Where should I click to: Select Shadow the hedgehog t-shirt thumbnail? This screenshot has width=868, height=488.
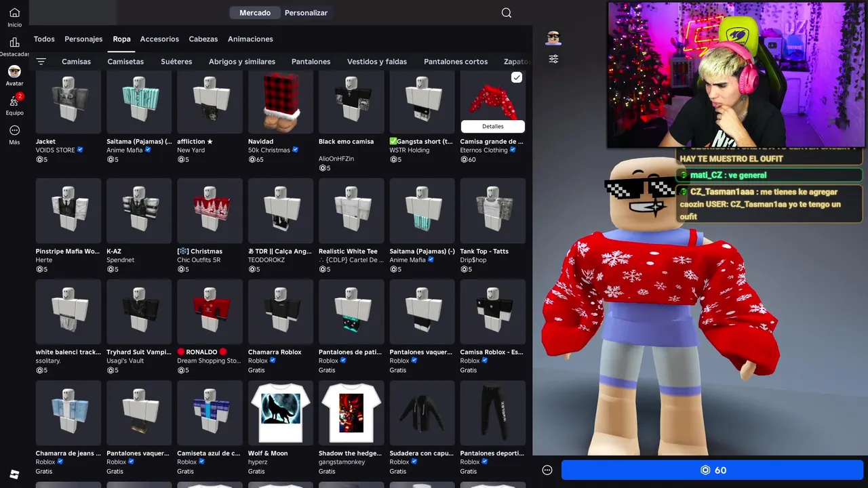351,413
